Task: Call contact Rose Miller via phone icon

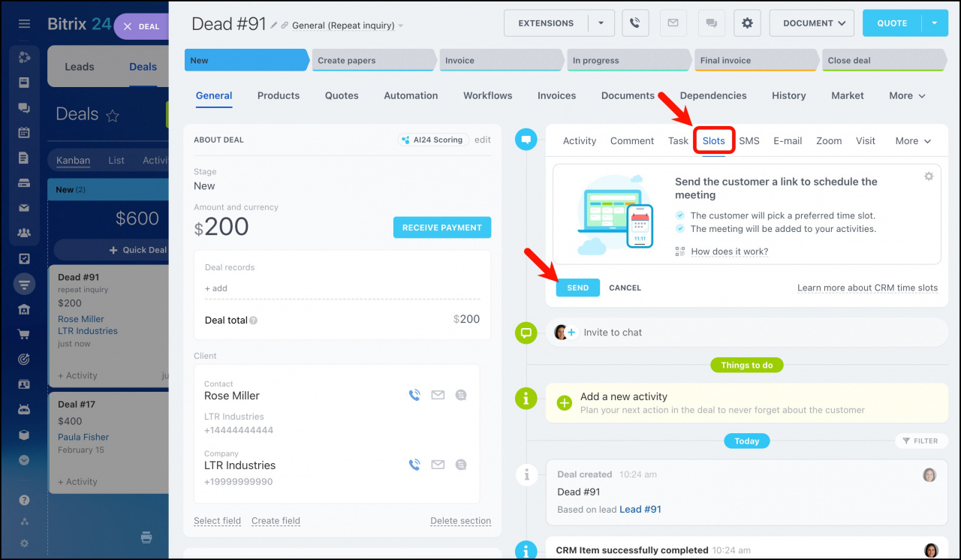Action: coord(414,395)
